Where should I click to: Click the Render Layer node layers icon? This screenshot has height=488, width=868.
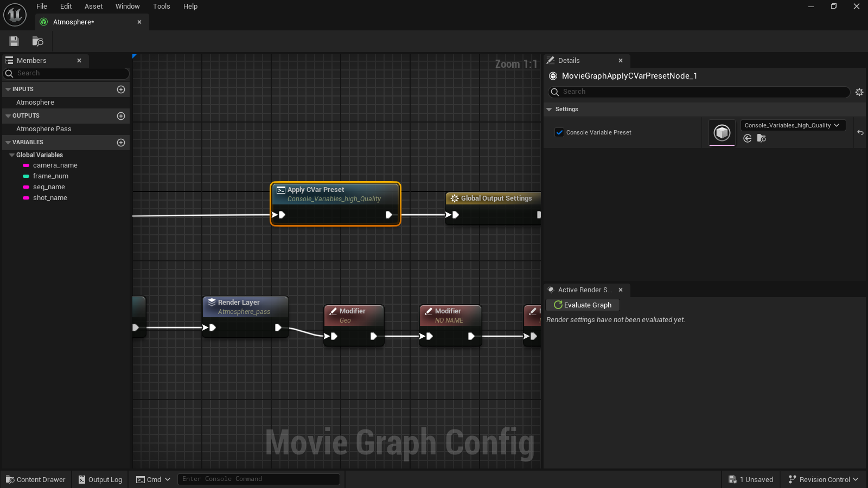pos(212,303)
